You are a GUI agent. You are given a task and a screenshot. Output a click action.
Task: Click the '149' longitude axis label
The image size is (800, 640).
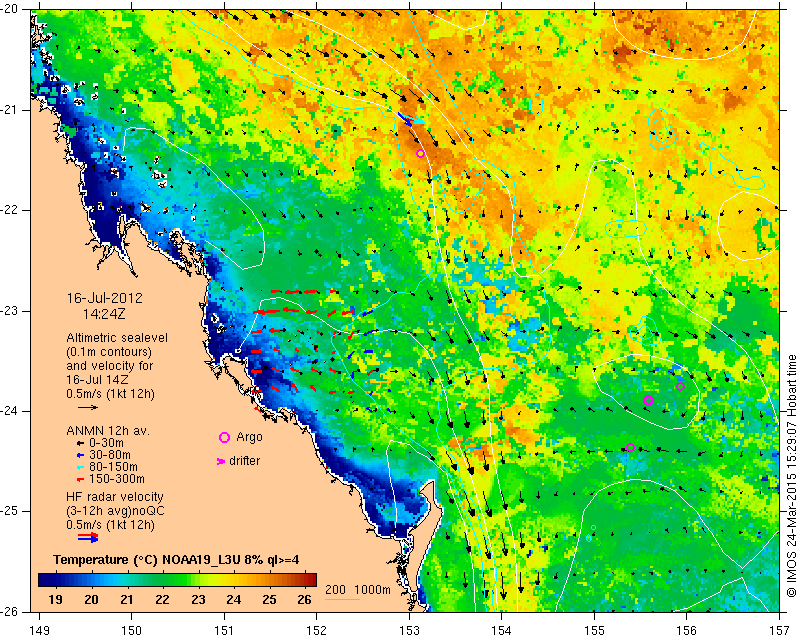click(39, 631)
